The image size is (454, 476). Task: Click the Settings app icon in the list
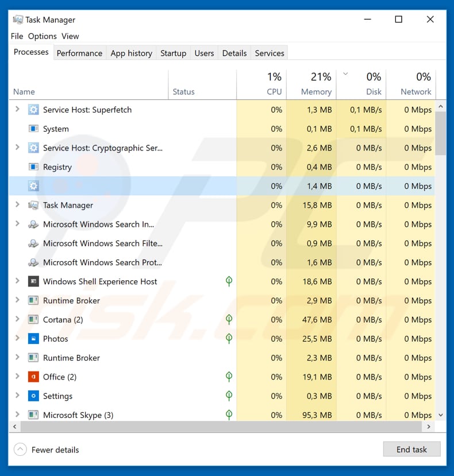click(33, 396)
